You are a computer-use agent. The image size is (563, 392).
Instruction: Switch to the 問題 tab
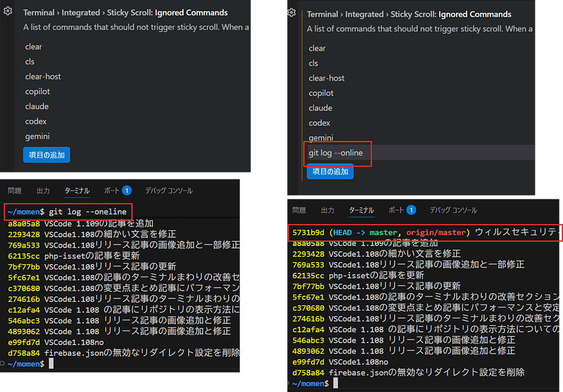(x=14, y=190)
